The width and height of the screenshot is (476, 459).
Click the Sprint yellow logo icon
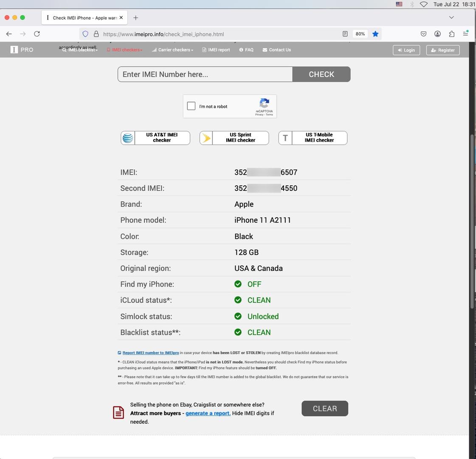point(206,138)
